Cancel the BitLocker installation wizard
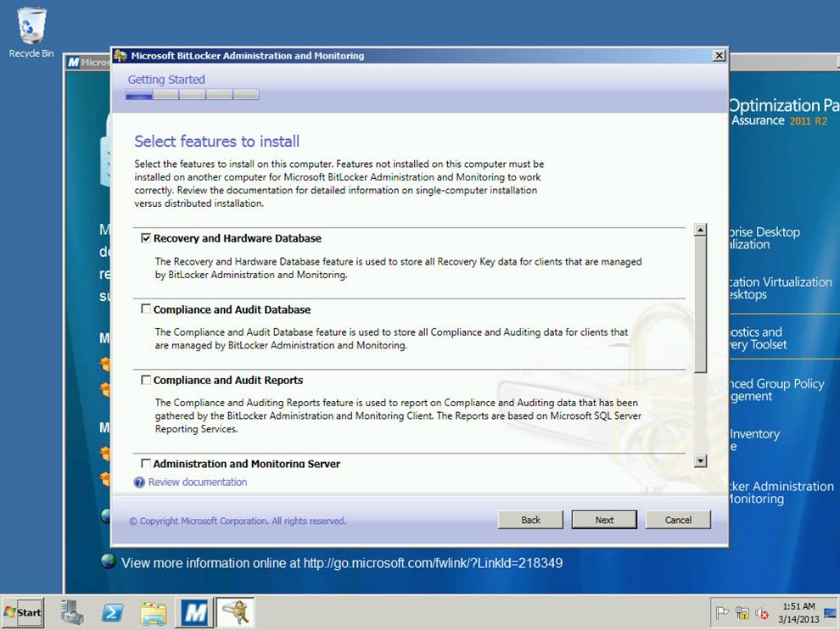Image resolution: width=840 pixels, height=630 pixels. pos(678,520)
